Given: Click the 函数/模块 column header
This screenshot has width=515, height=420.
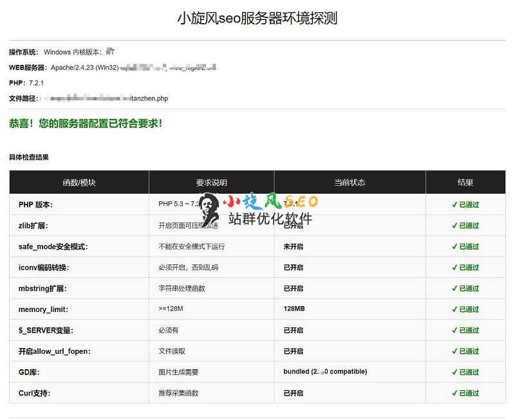Looking at the screenshot, I should [x=79, y=183].
